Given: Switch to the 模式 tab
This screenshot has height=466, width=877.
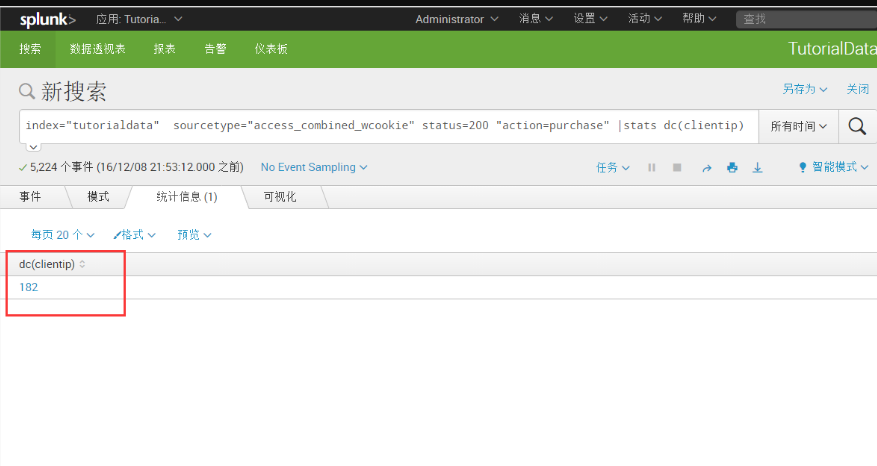Looking at the screenshot, I should click(x=98, y=197).
